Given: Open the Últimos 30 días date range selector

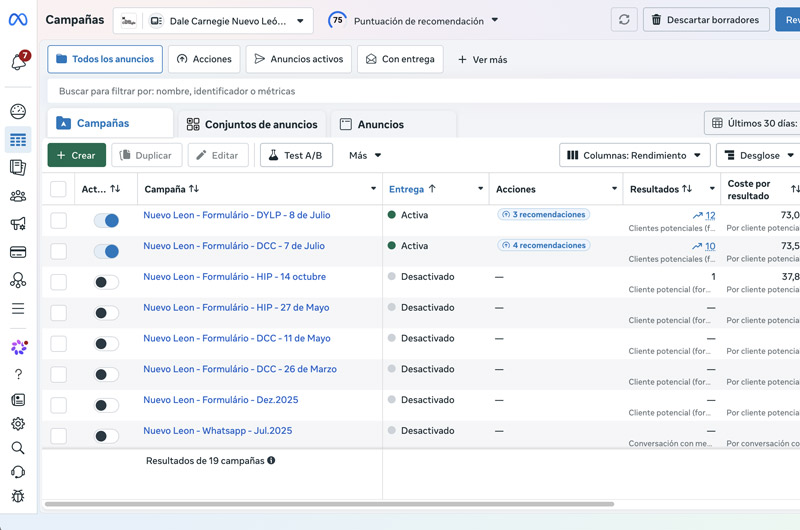Looking at the screenshot, I should pos(753,123).
